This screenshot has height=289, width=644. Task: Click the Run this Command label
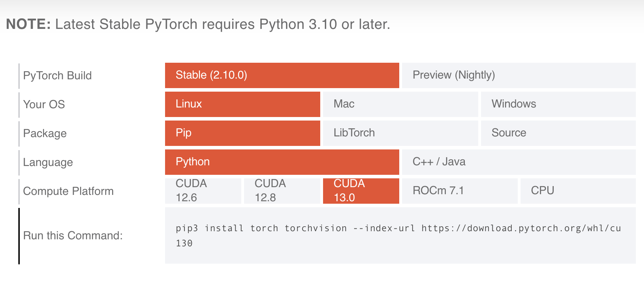click(73, 235)
